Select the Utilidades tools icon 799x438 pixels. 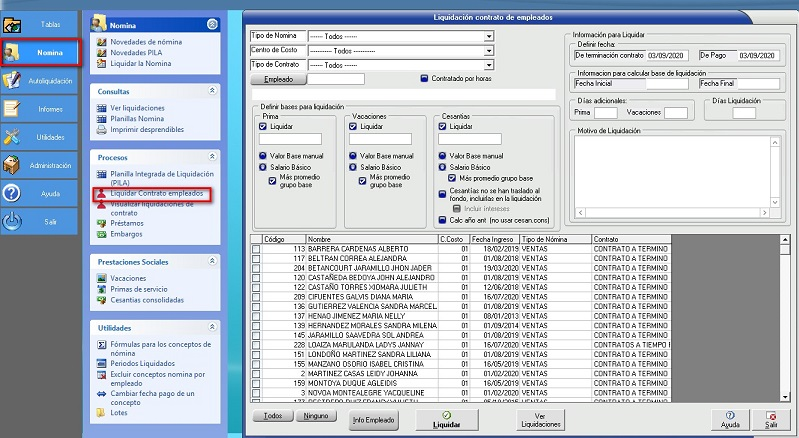[x=14, y=136]
